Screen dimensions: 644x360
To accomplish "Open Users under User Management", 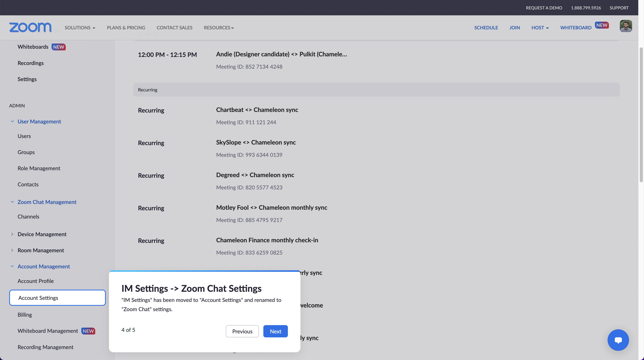I will pos(24,136).
